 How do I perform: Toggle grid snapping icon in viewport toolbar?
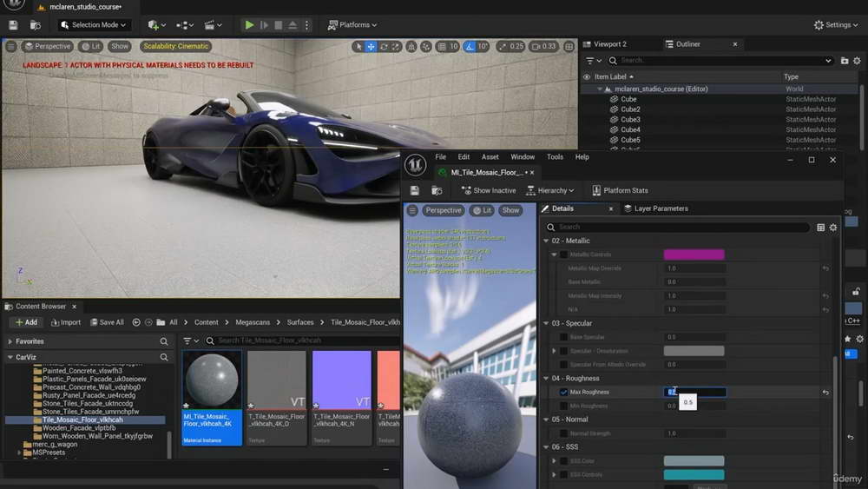pos(442,47)
